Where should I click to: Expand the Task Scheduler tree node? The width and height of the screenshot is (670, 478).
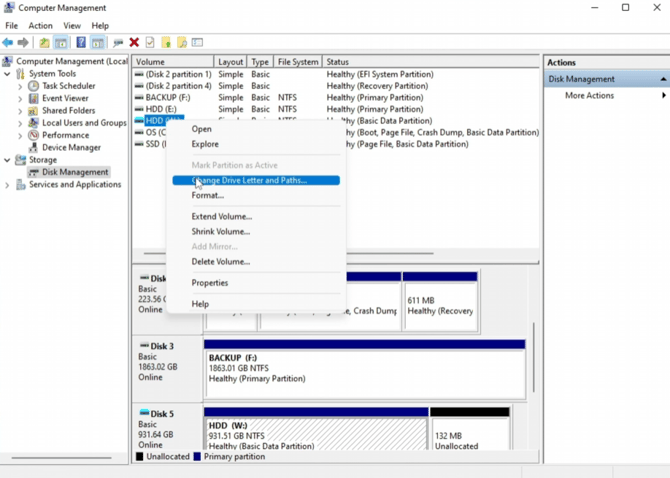[x=20, y=86]
